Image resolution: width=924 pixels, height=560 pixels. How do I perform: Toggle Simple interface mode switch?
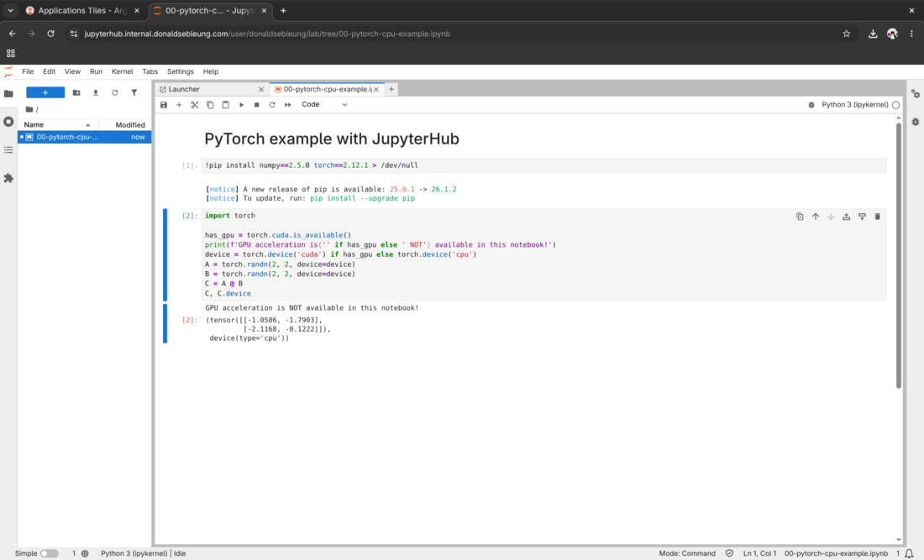pos(50,553)
